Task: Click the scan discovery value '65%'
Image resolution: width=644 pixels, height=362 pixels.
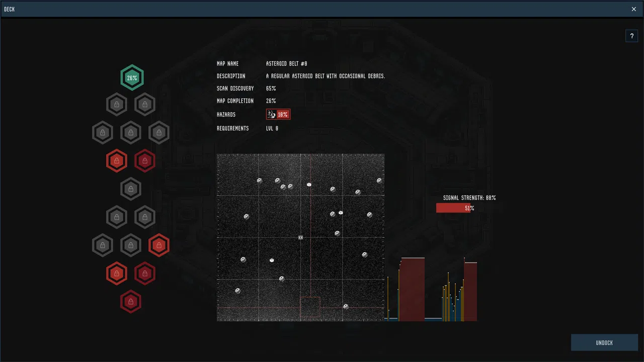Action: (271, 88)
